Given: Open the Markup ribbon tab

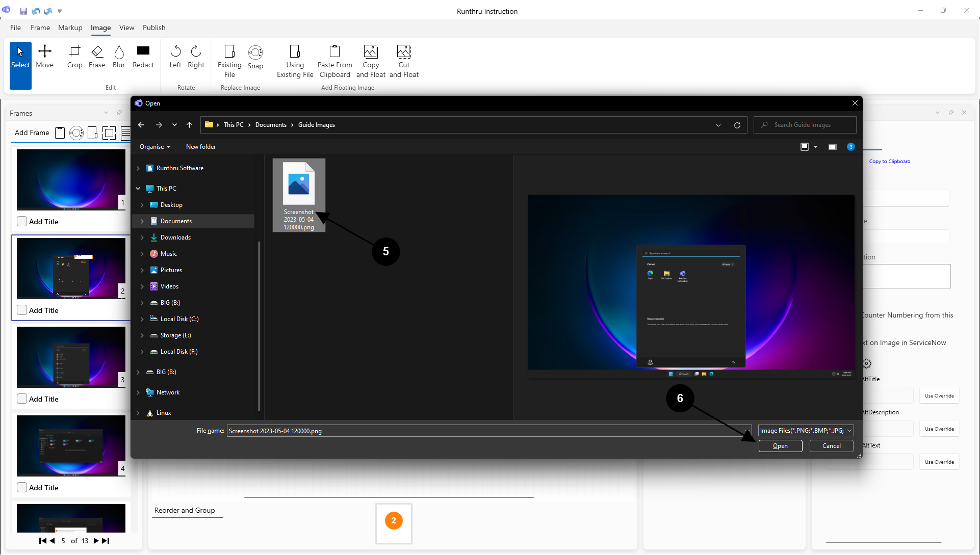Looking at the screenshot, I should pos(70,28).
